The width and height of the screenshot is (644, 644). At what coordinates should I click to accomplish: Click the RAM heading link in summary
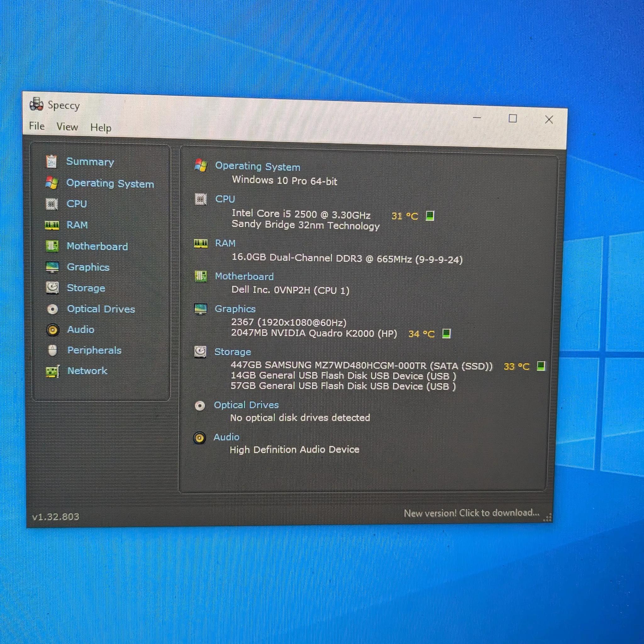tap(225, 243)
